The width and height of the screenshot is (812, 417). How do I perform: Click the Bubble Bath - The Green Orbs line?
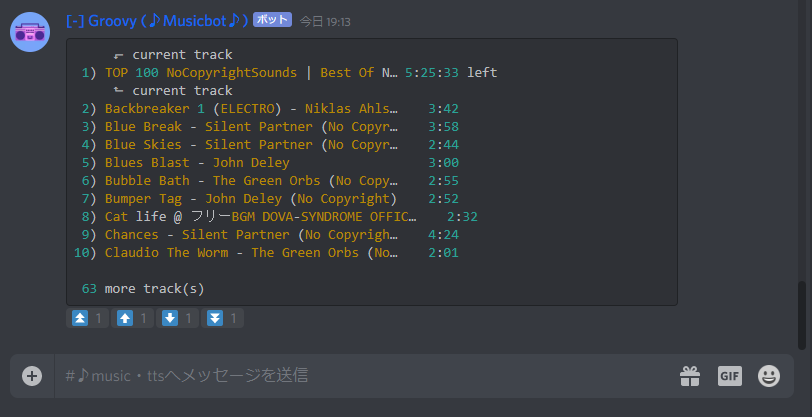[270, 181]
